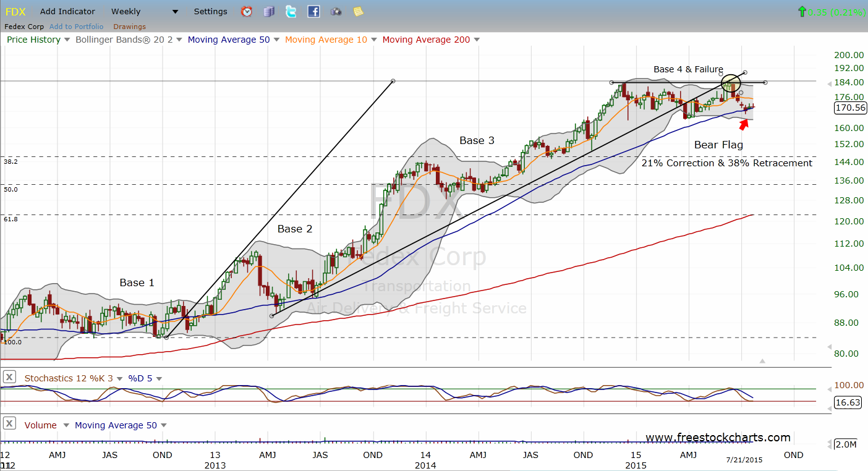The width and height of the screenshot is (868, 471).
Task: Open the Drawings link
Action: coord(129,27)
